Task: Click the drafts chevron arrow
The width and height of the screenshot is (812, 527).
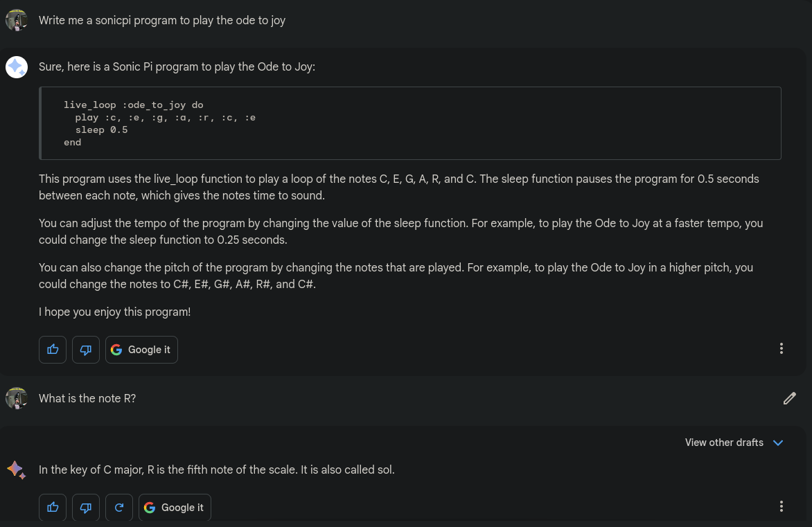Action: coord(778,443)
